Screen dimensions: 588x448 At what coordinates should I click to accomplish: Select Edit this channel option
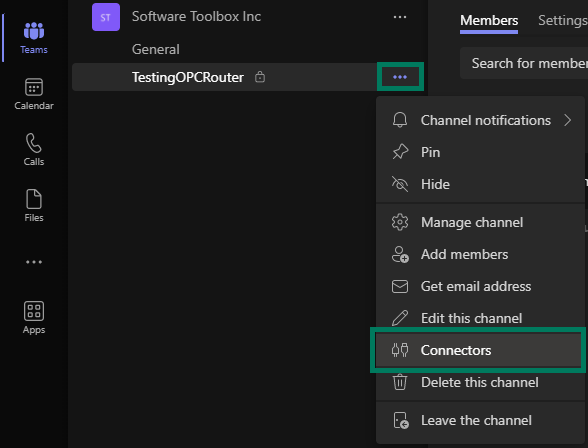[481, 318]
